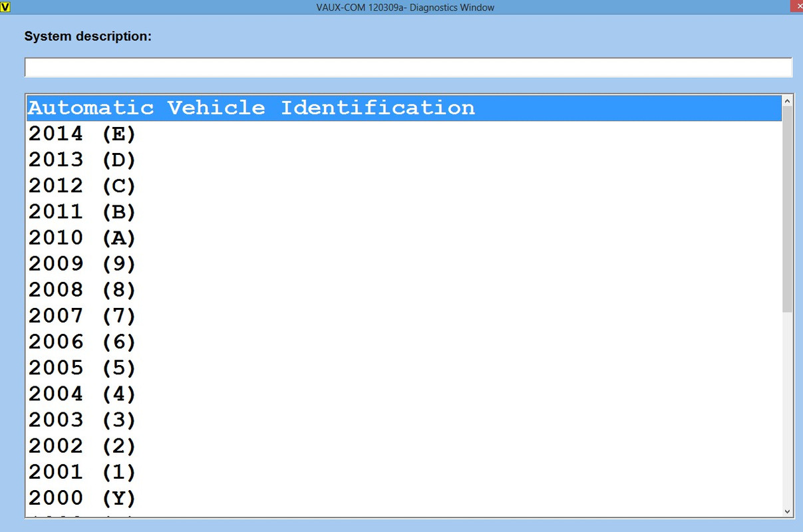
Task: Click the list scroll down arrow
Action: (787, 511)
